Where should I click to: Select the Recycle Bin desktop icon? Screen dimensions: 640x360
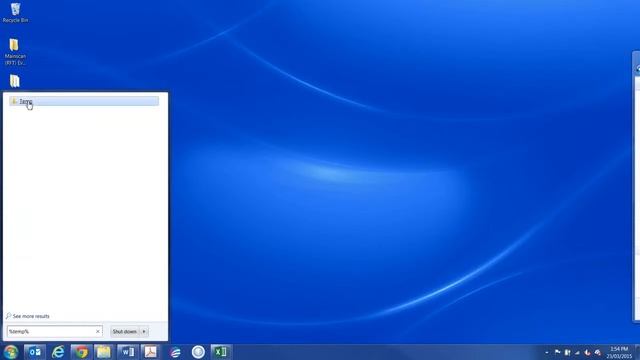(16, 13)
